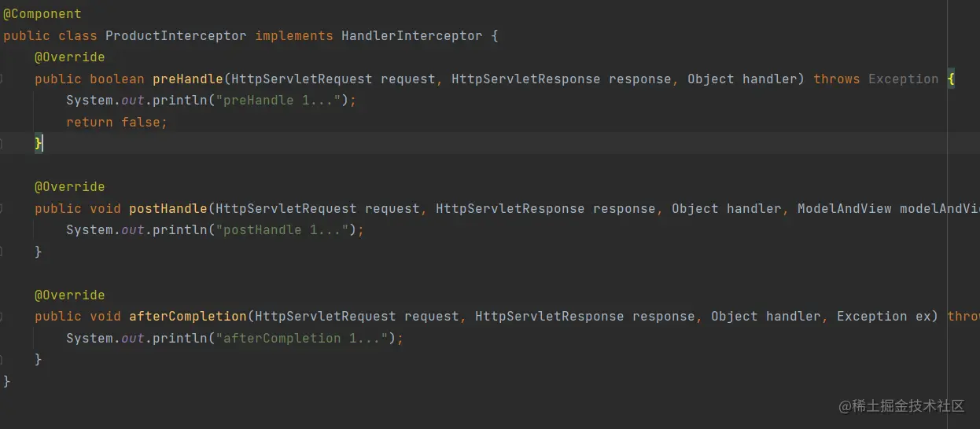Place cursor on preHandle method name
Image resolution: width=980 pixels, height=429 pixels.
click(x=188, y=79)
